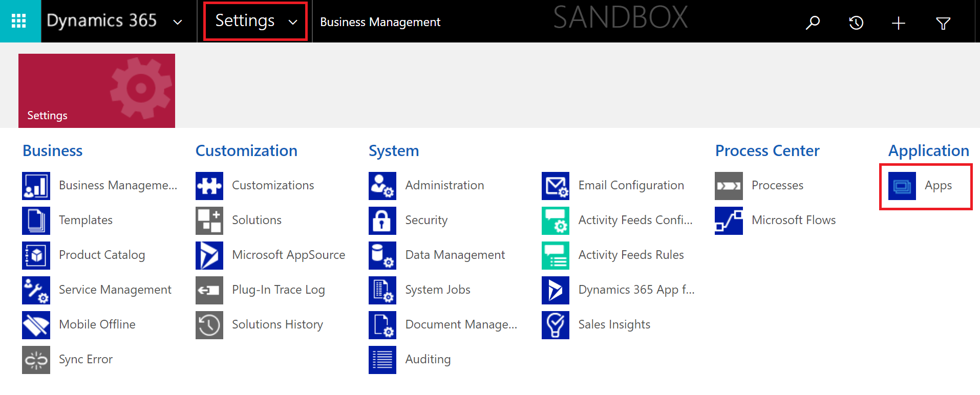Click the Data Management icon
The height and width of the screenshot is (395, 980).
[x=382, y=255]
